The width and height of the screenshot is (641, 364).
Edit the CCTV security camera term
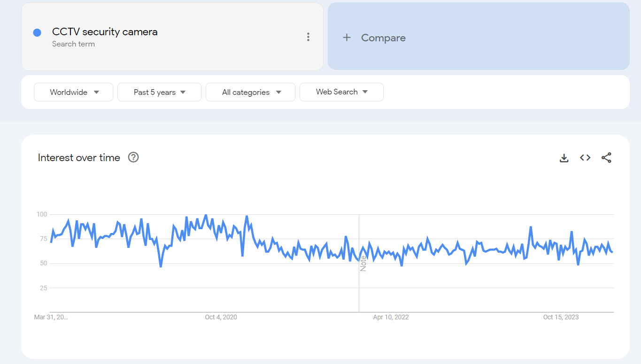(105, 32)
